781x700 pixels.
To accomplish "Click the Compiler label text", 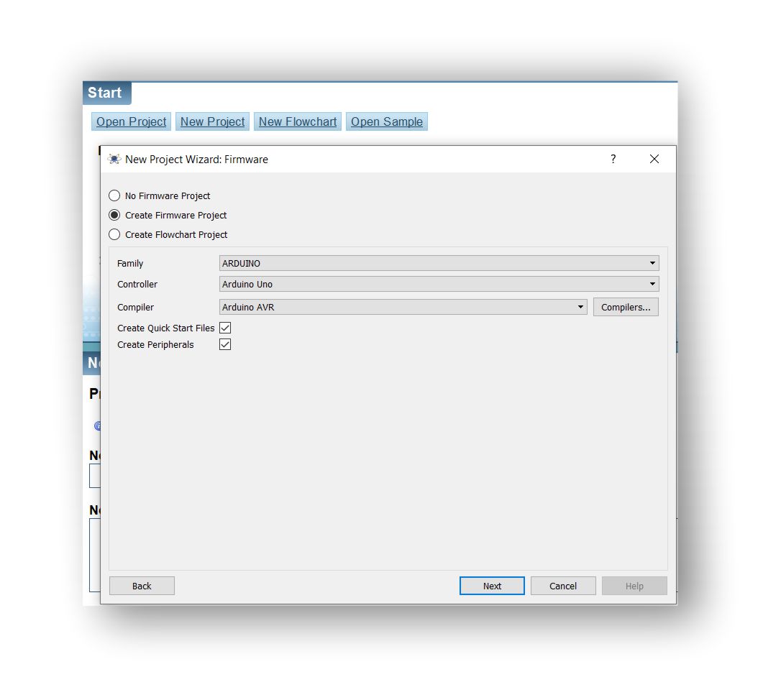I will tap(135, 307).
